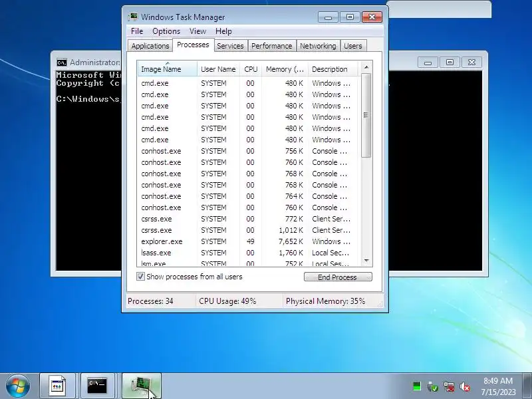
Task: Select csrss.exe row with 772 K memory
Action: click(249, 219)
